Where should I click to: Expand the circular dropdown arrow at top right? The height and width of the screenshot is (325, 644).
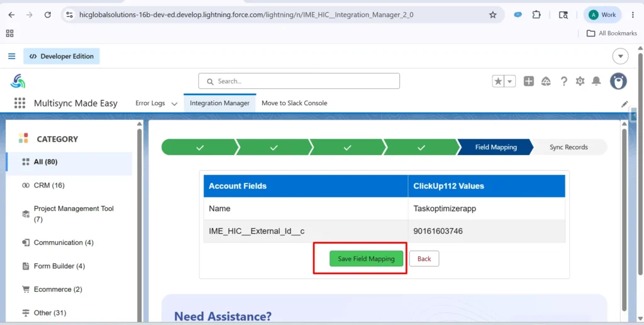(620, 56)
